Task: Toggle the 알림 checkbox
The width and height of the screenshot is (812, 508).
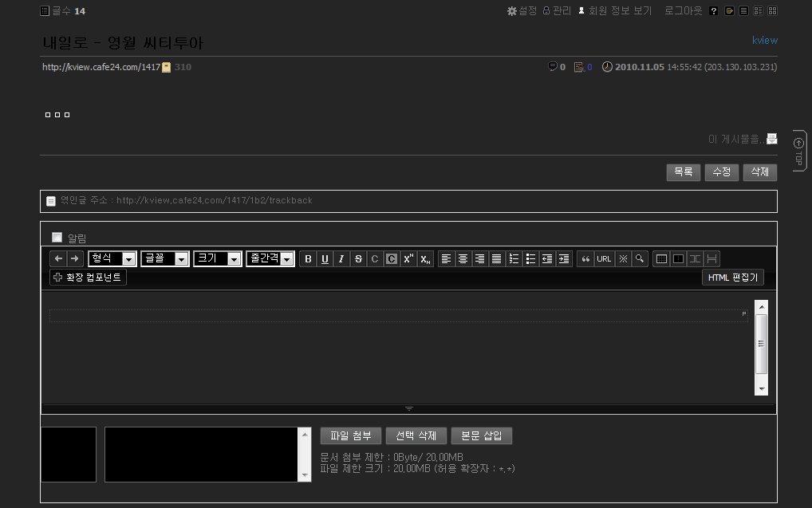Action: pyautogui.click(x=57, y=237)
